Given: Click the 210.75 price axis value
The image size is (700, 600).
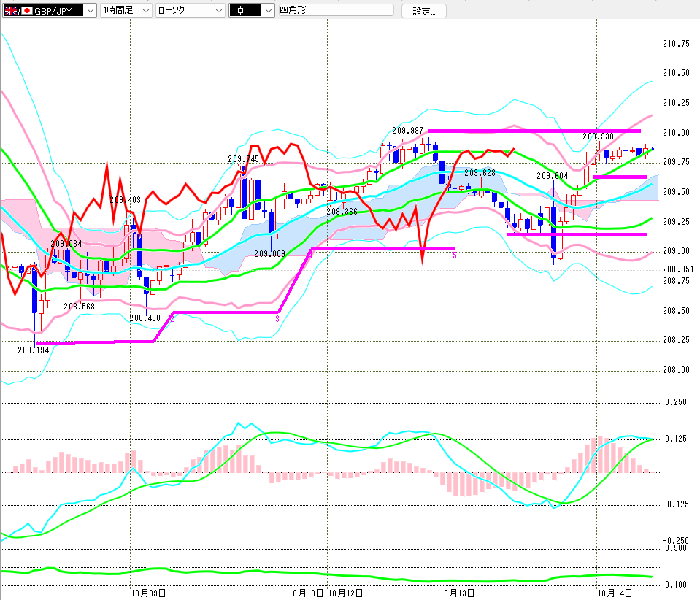Looking at the screenshot, I should pos(676,44).
